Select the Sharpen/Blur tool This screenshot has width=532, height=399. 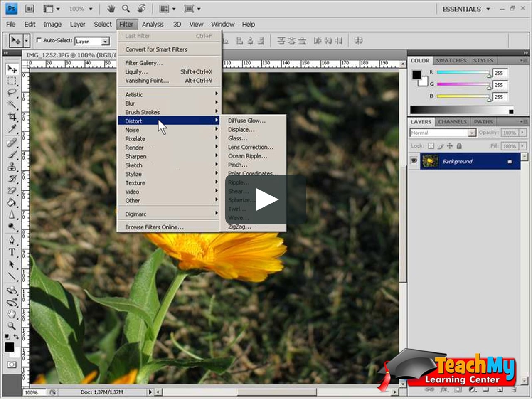12,215
